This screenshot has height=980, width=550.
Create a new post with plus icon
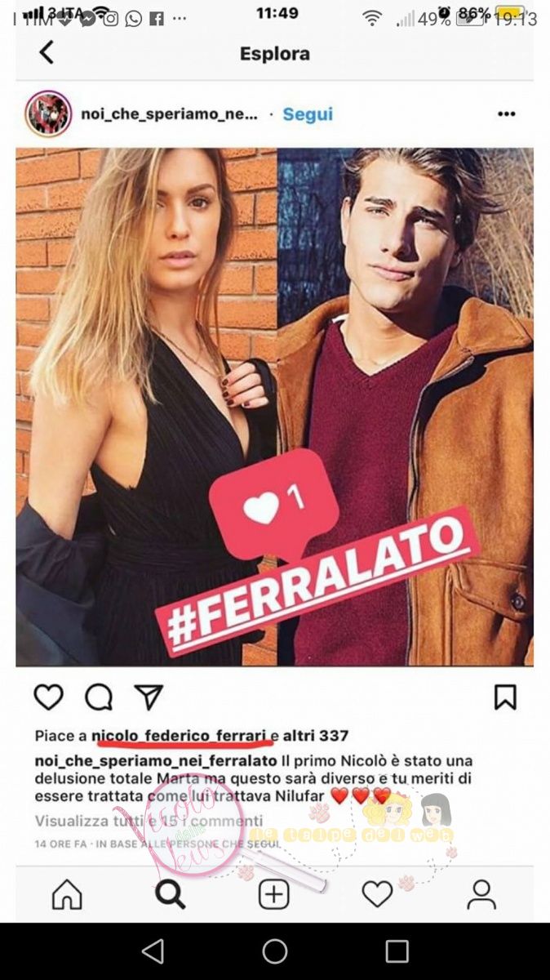tap(274, 894)
